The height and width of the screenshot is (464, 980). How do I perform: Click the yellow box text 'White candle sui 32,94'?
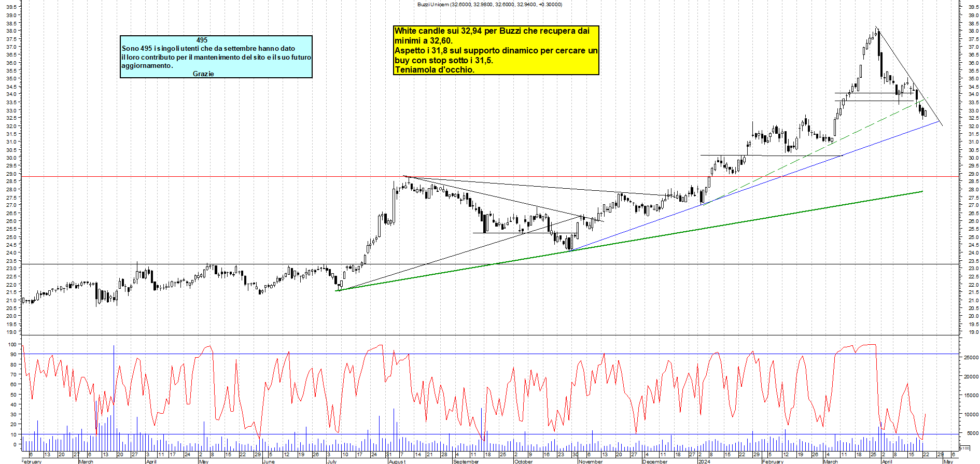[x=438, y=31]
